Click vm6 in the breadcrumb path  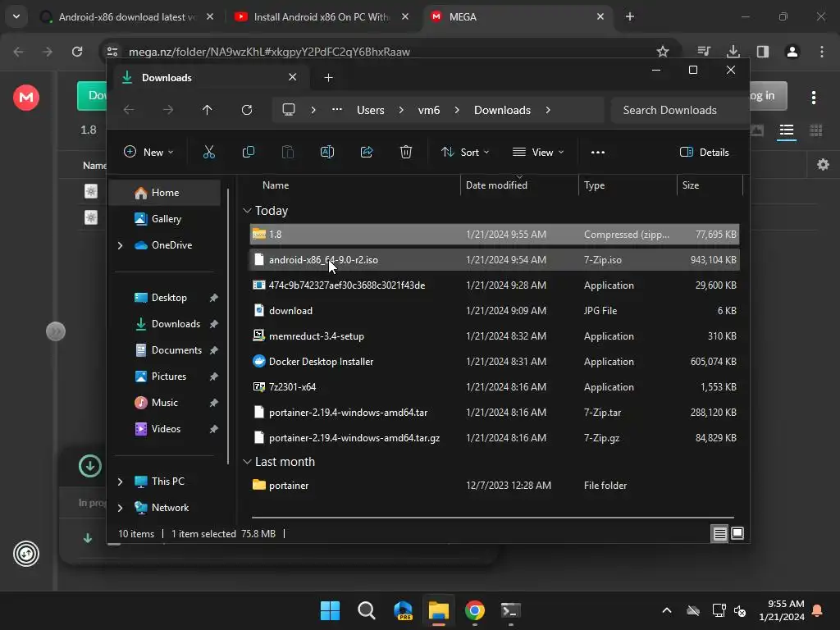click(429, 110)
